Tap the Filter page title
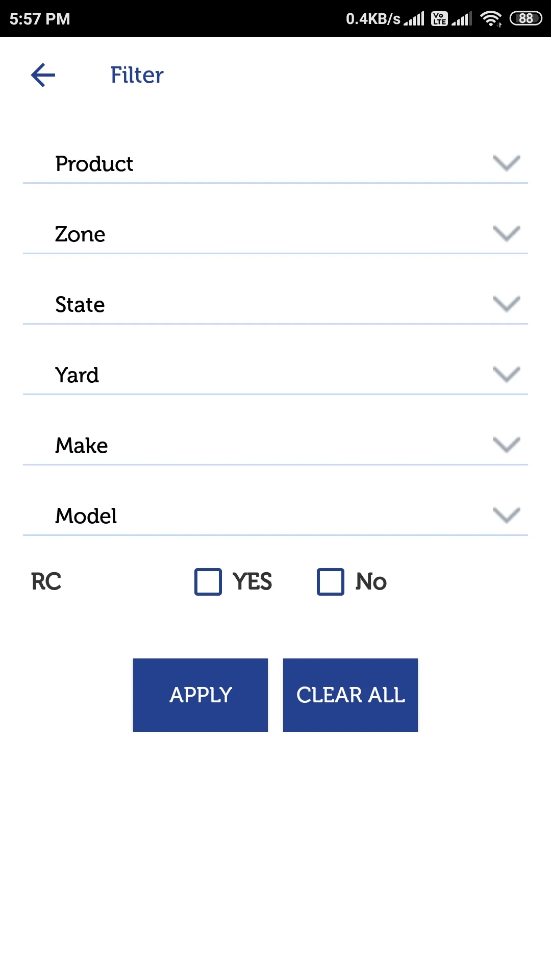This screenshot has height=980, width=551. point(137,75)
